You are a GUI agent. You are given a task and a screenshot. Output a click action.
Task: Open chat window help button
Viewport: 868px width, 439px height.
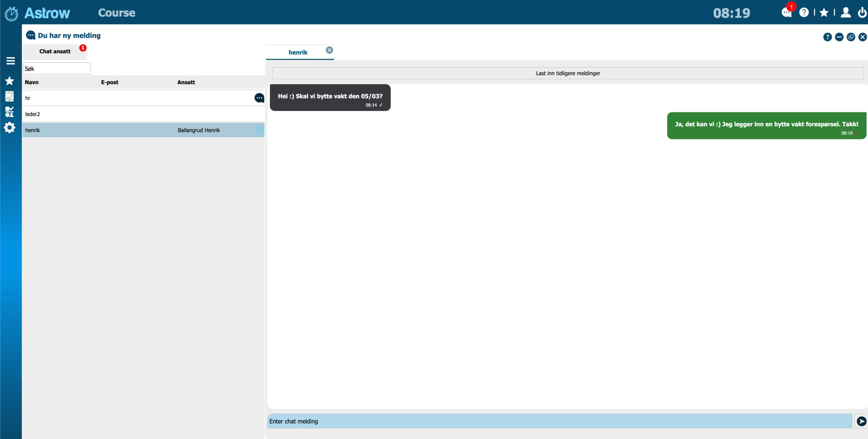(828, 37)
